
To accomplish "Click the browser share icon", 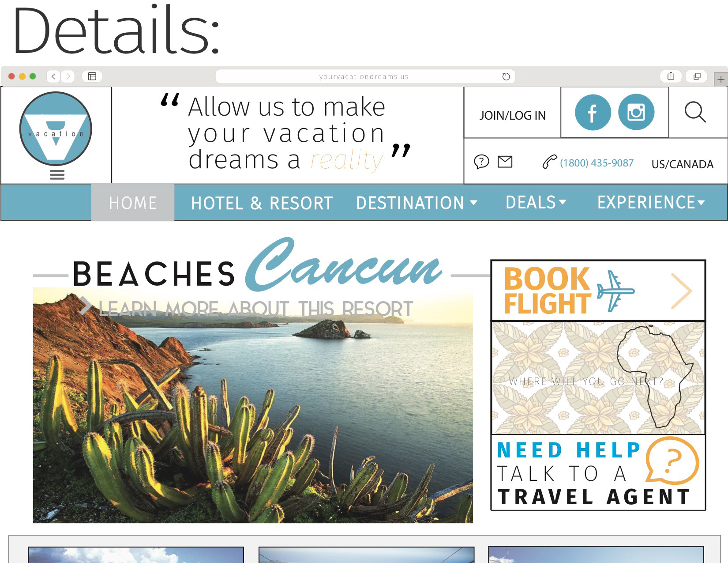I will pos(671,76).
